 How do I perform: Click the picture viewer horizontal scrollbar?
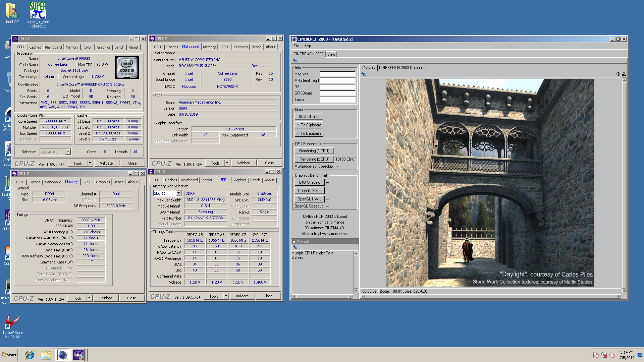click(x=490, y=296)
